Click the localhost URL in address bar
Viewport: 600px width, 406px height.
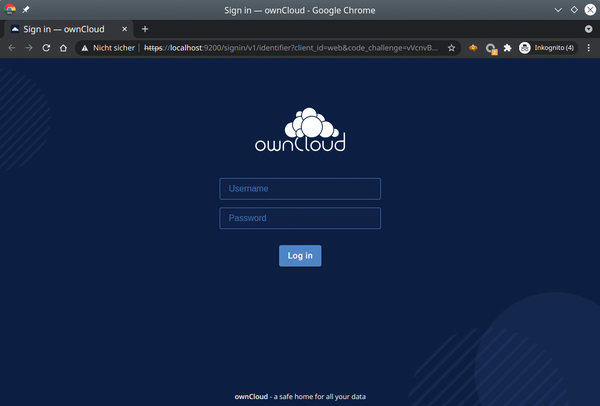coord(291,48)
